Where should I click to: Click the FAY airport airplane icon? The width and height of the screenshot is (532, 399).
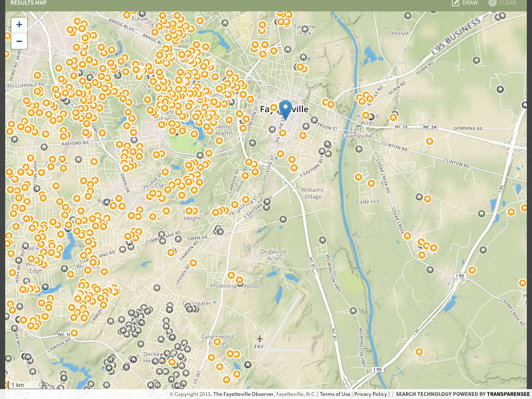point(260,339)
